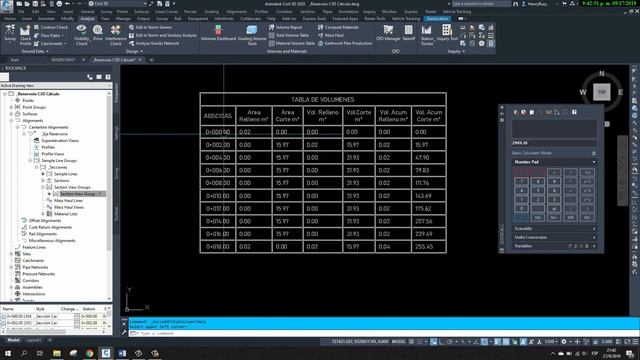This screenshot has width=640, height=360.
Task: Switch to the Annotate ribbon tab
Action: pyautogui.click(x=46, y=19)
